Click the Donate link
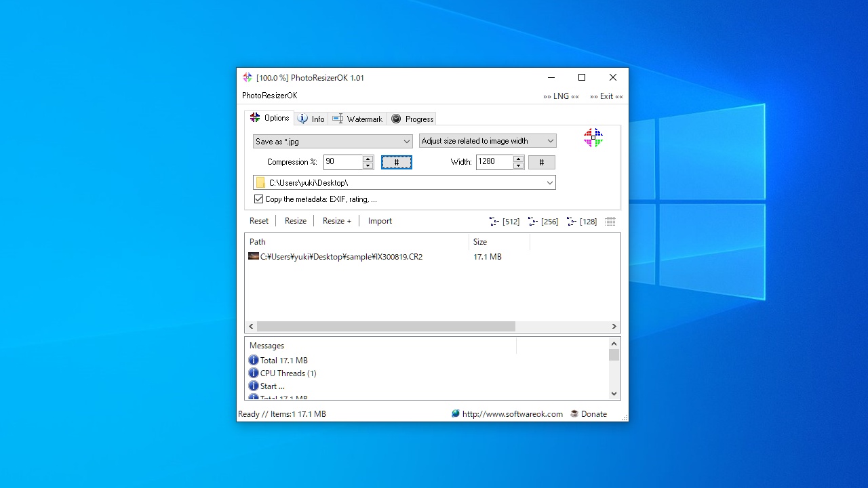 (x=594, y=413)
